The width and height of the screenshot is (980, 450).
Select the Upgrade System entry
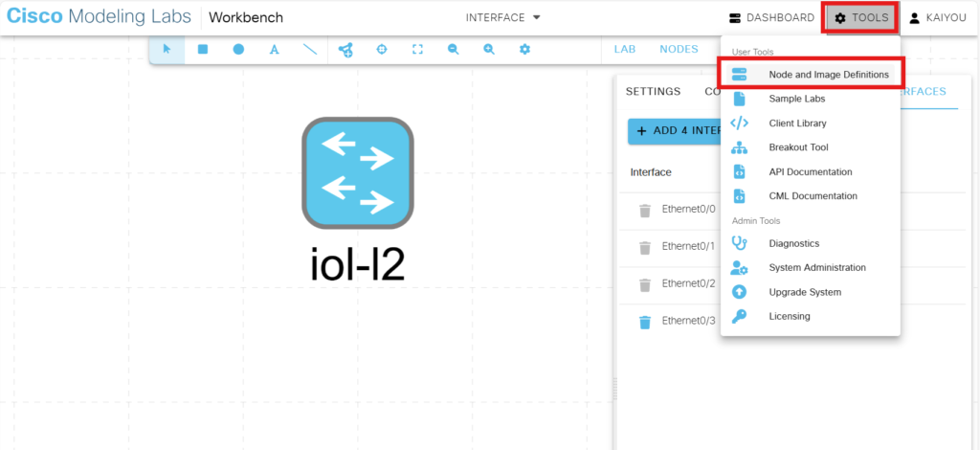810,292
